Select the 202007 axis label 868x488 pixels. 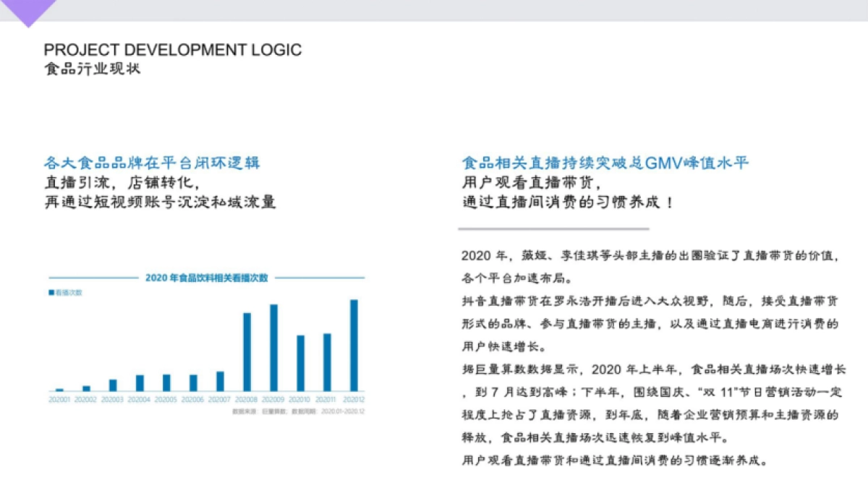222,398
